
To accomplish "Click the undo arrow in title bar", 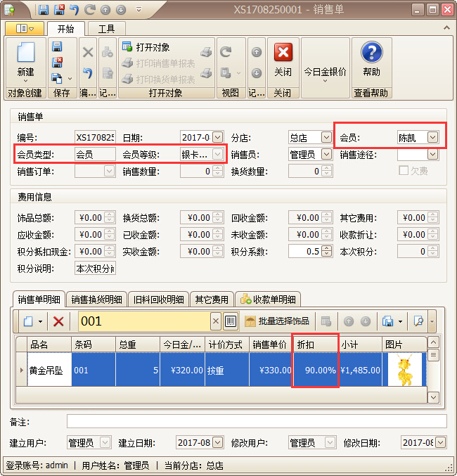I will point(75,10).
